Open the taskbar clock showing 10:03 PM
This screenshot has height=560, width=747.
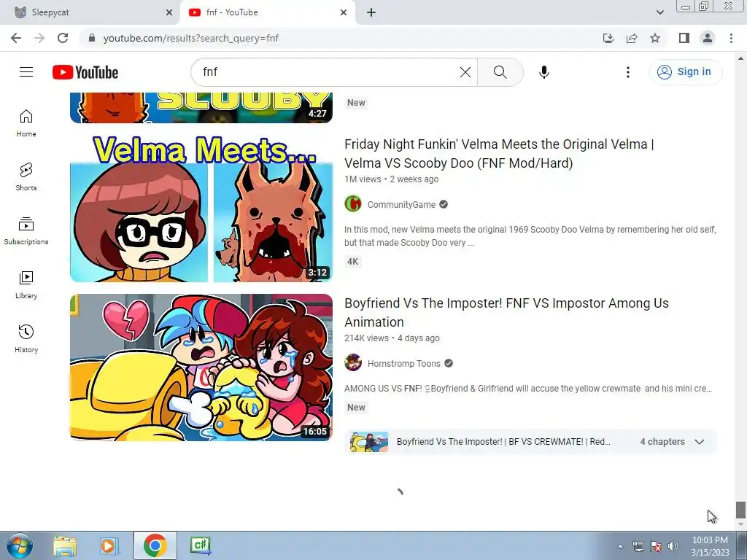710,546
